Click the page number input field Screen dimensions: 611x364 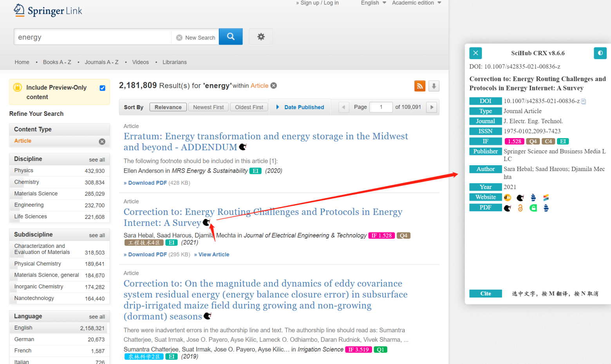point(381,107)
